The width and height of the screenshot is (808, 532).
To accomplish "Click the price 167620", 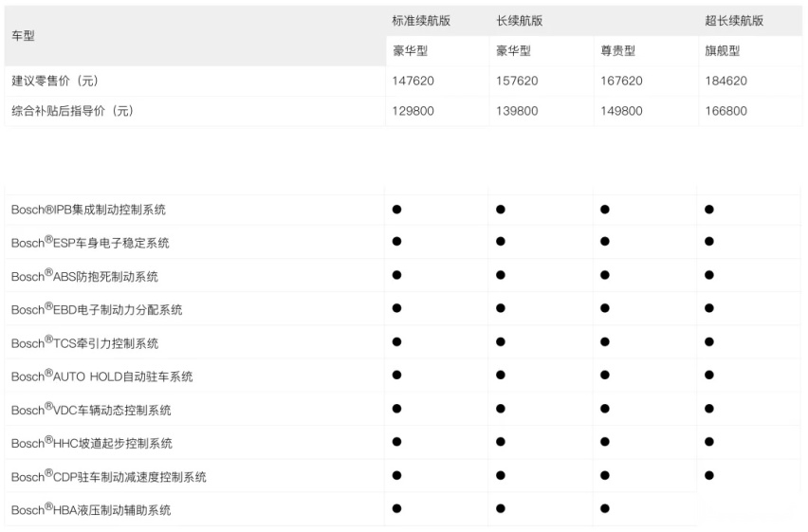I will coord(621,81).
